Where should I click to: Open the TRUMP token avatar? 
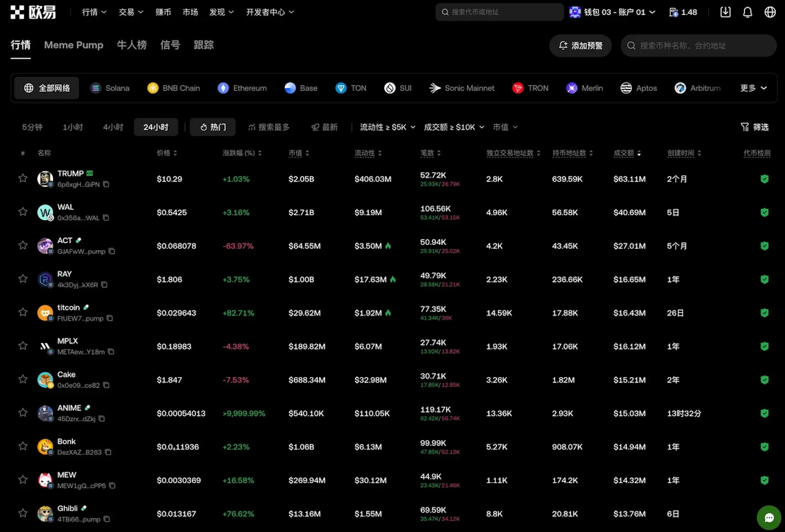click(45, 179)
